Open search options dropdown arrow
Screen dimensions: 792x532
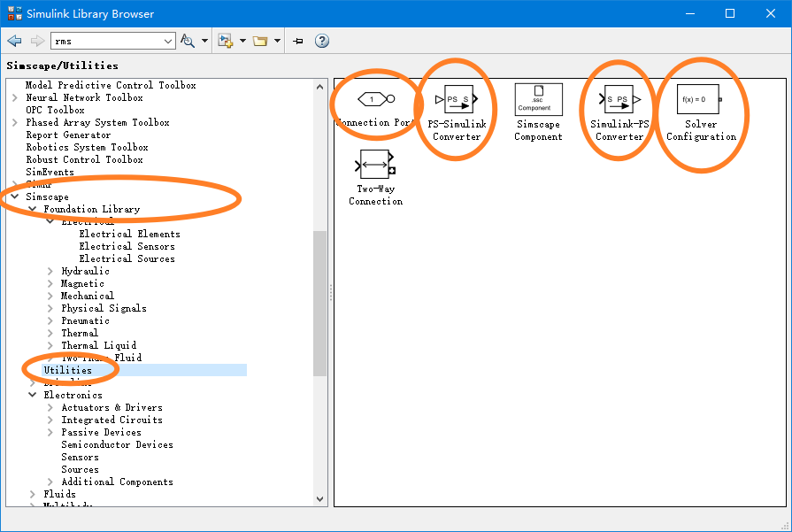click(x=204, y=41)
